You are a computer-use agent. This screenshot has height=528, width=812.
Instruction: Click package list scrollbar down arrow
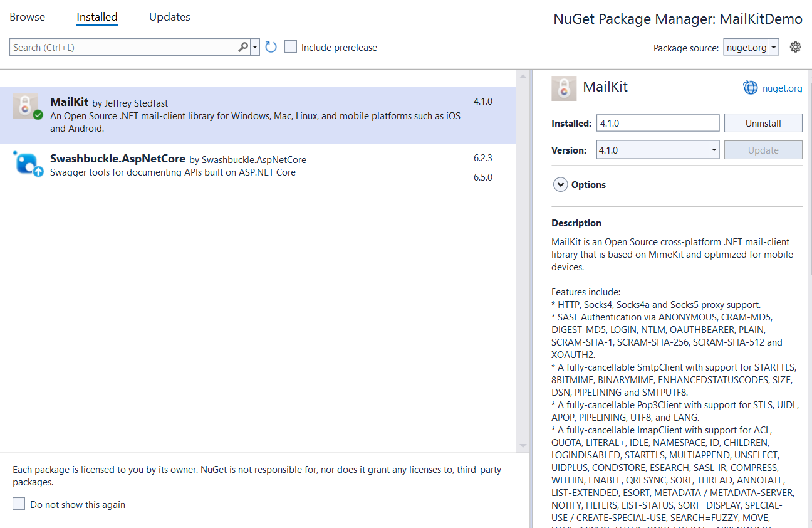click(x=524, y=445)
